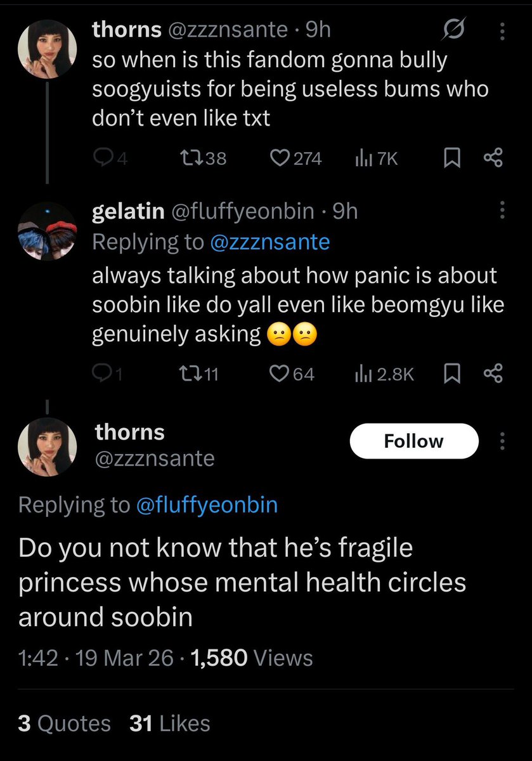Share gelatin's reply tweet

pyautogui.click(x=493, y=375)
